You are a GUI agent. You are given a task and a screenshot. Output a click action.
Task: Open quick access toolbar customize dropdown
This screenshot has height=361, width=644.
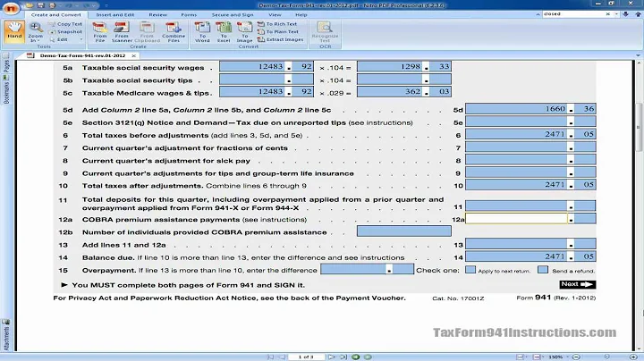tap(106, 5)
